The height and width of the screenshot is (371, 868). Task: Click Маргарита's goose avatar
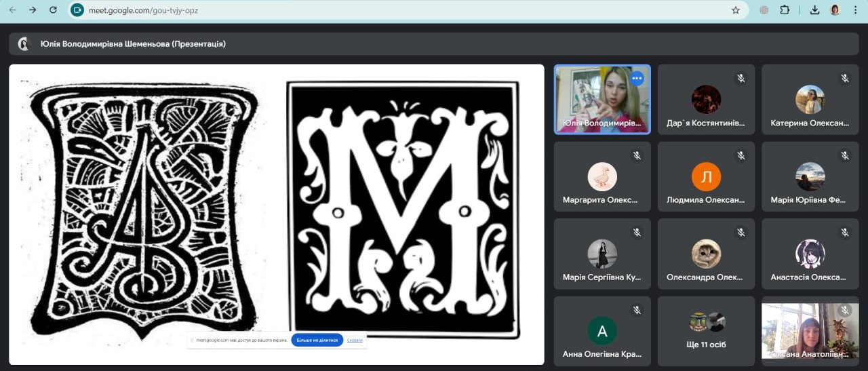coord(602,177)
